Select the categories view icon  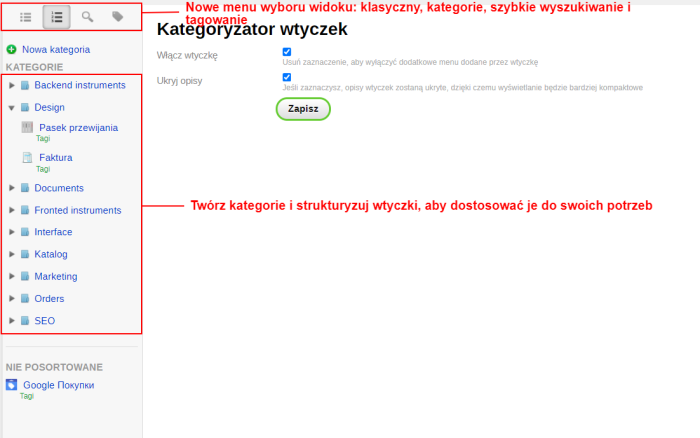coord(56,17)
